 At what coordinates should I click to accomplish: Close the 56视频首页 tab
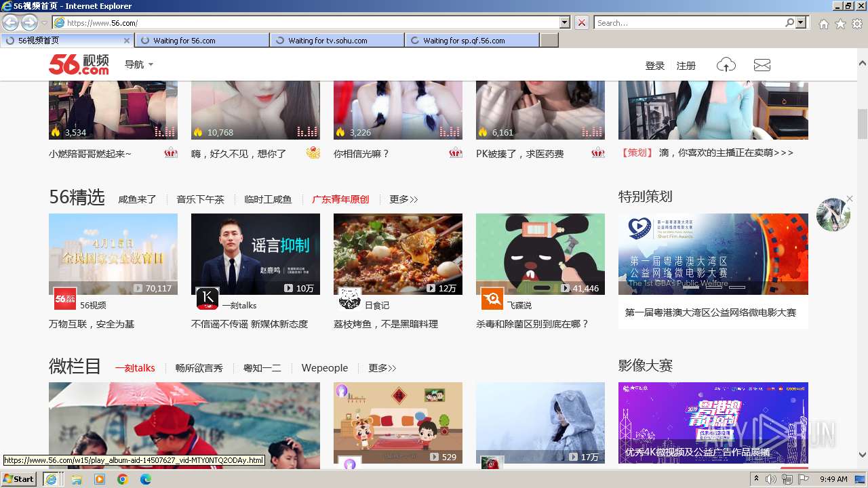tap(126, 41)
